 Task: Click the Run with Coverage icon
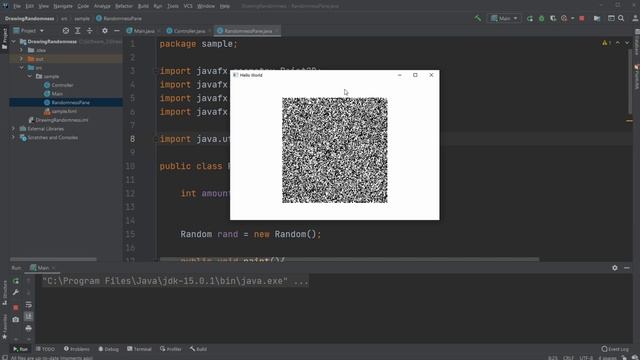[x=553, y=18]
